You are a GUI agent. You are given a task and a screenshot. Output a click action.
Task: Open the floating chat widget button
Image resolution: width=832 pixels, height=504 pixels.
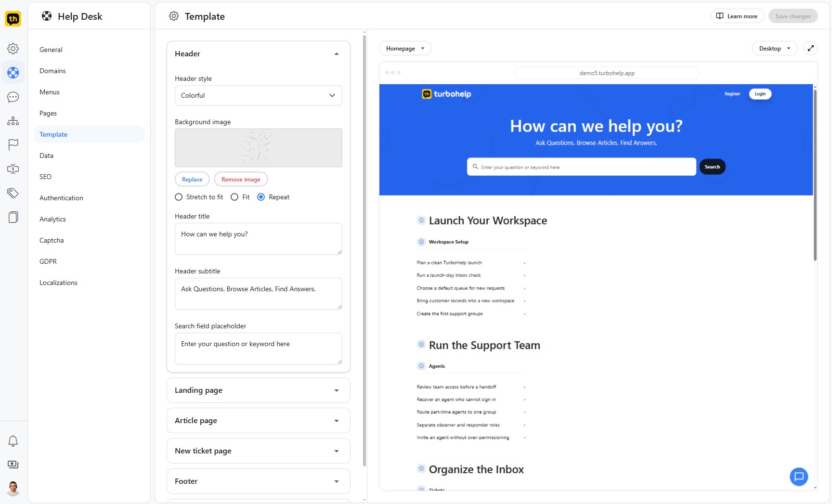tap(799, 477)
